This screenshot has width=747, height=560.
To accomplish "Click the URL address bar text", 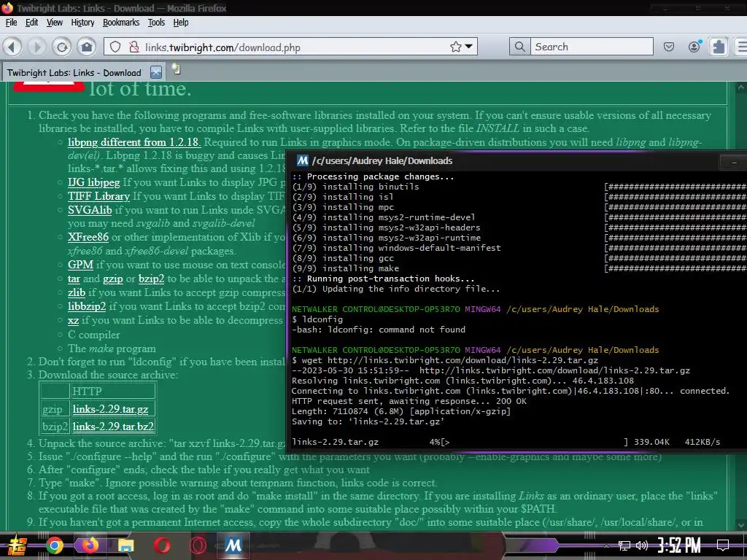I will (x=222, y=47).
